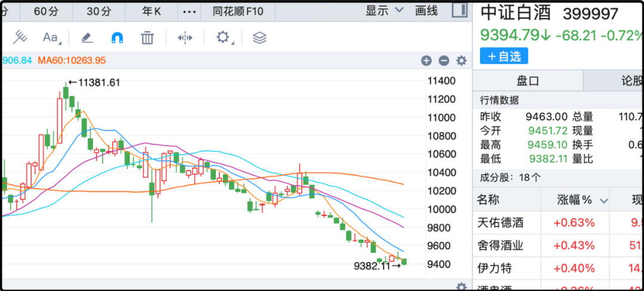Toggle the side panel layout icon
The image size is (644, 291).
pyautogui.click(x=459, y=10)
